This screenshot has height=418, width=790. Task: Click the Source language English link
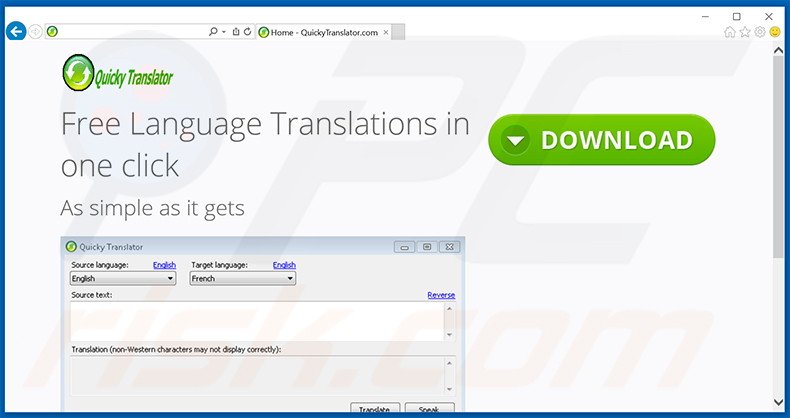[164, 265]
